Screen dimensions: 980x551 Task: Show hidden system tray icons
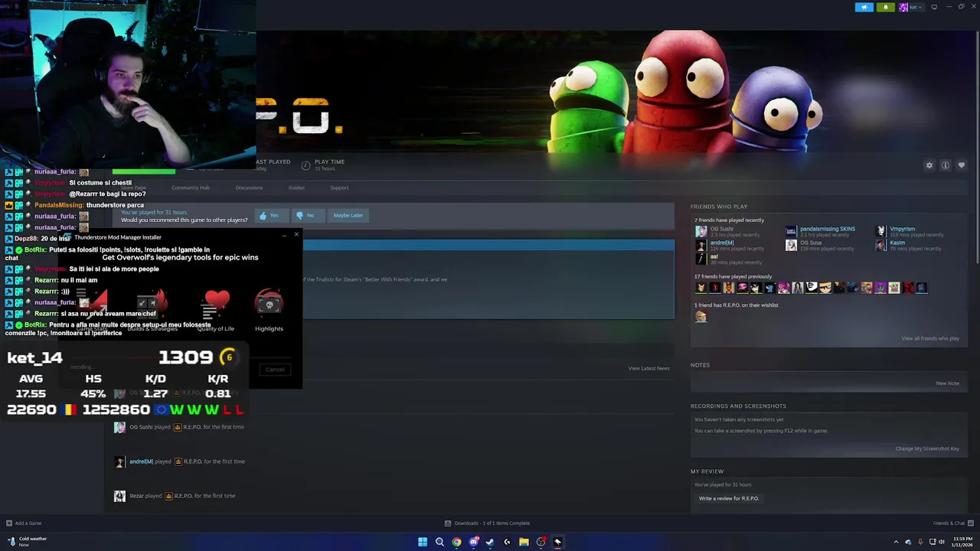896,542
